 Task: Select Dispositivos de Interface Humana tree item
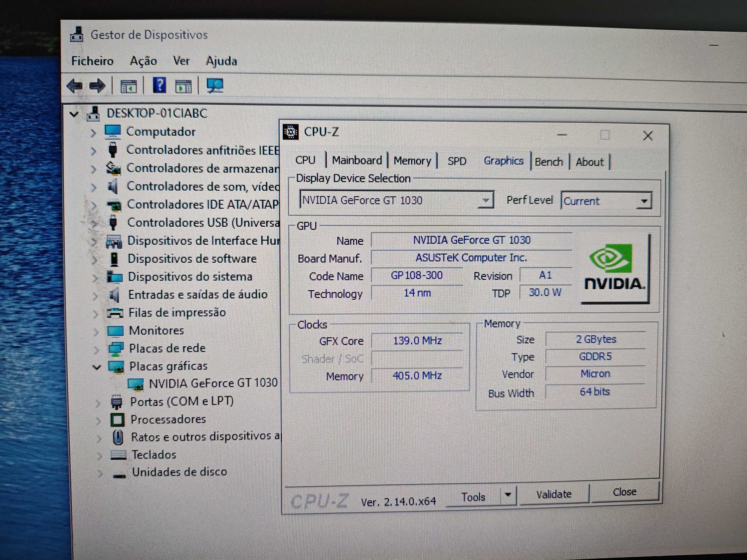pos(203,241)
